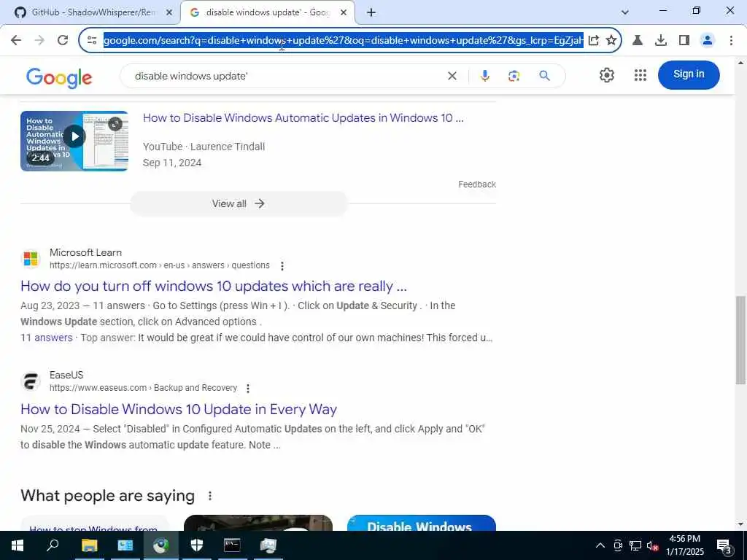Bookmark this page with the star icon

(x=611, y=41)
